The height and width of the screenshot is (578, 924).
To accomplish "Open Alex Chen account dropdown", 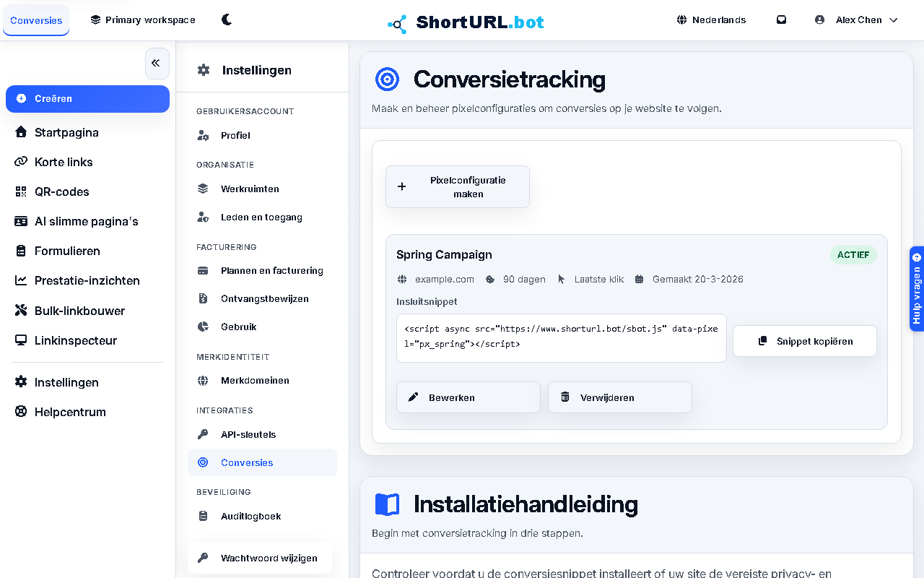I will click(856, 20).
